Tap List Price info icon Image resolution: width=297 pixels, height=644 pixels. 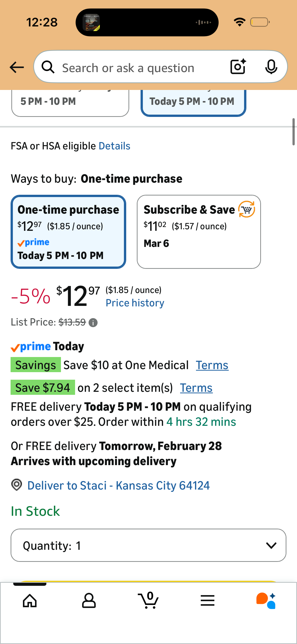click(93, 323)
